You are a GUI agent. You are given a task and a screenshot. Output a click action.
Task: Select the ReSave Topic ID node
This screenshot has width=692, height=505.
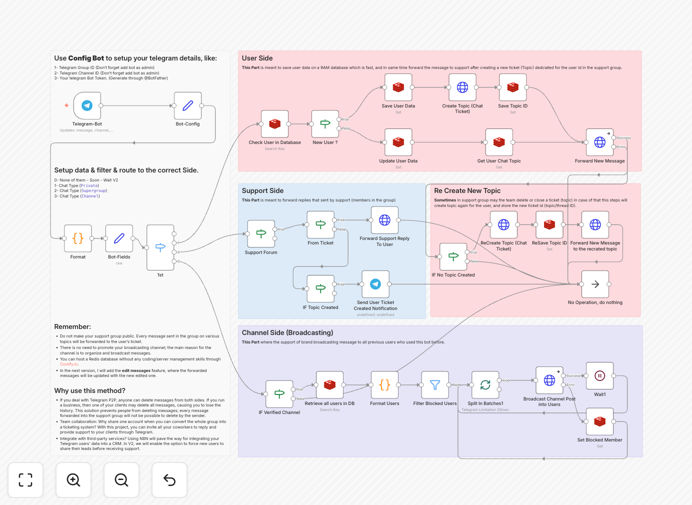tap(549, 225)
